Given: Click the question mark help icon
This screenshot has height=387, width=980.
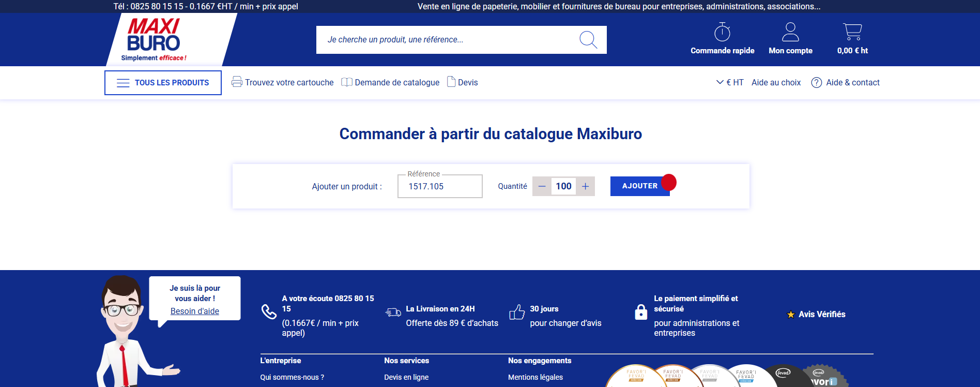Looking at the screenshot, I should (817, 83).
